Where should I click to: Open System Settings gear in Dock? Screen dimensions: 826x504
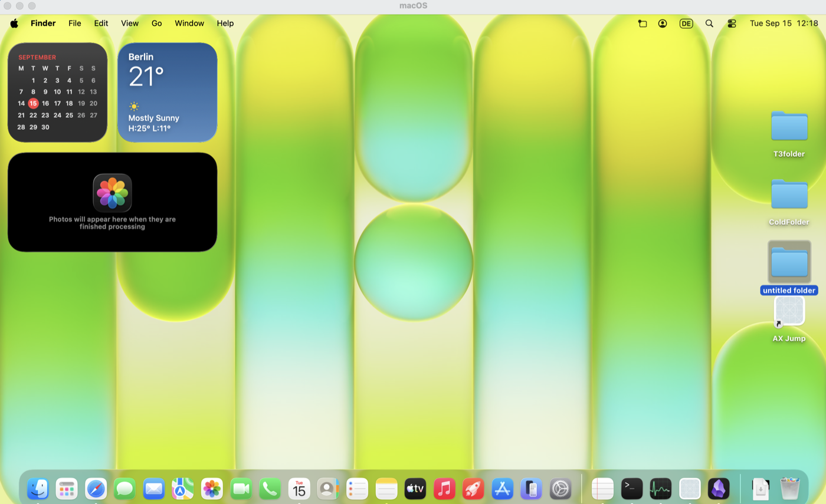click(560, 489)
